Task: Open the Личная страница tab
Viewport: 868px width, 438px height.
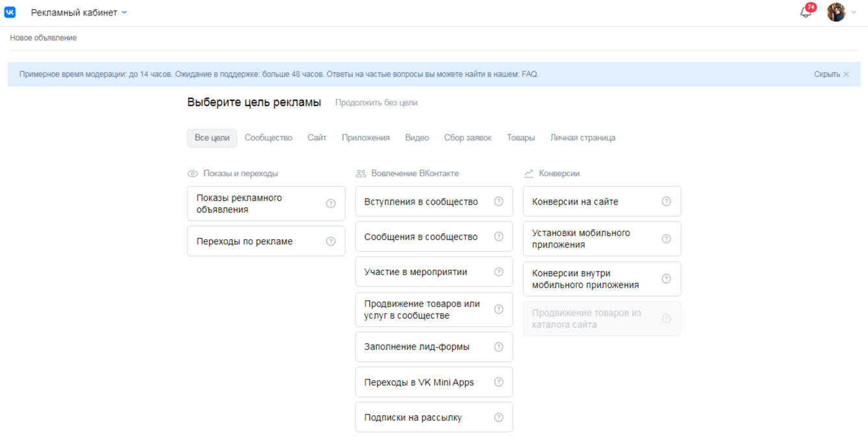Action: click(x=582, y=138)
